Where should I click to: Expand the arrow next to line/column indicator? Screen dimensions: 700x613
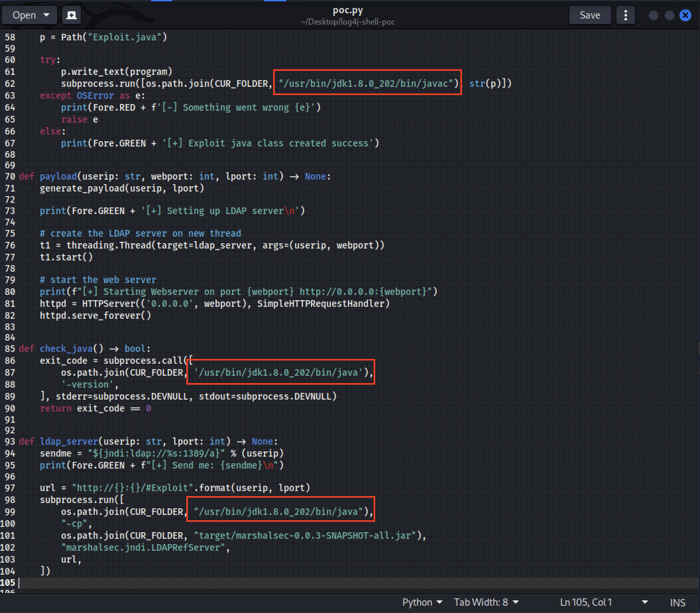[645, 602]
